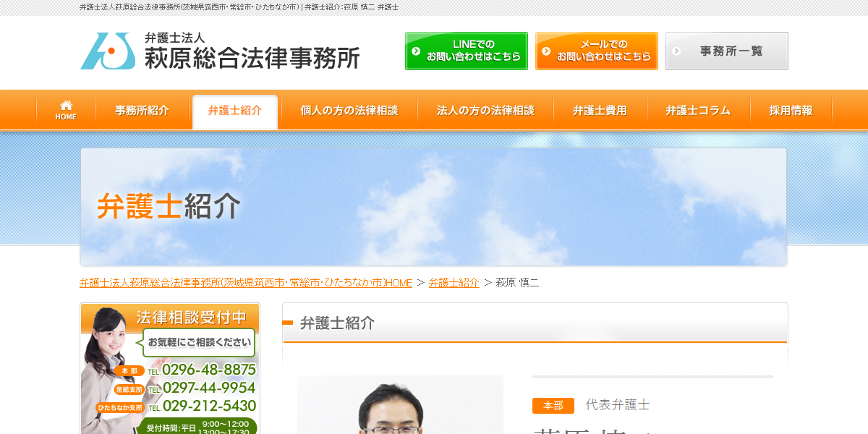Image resolution: width=868 pixels, height=434 pixels.
Task: Open the HOME house icon tab
Action: [66, 111]
